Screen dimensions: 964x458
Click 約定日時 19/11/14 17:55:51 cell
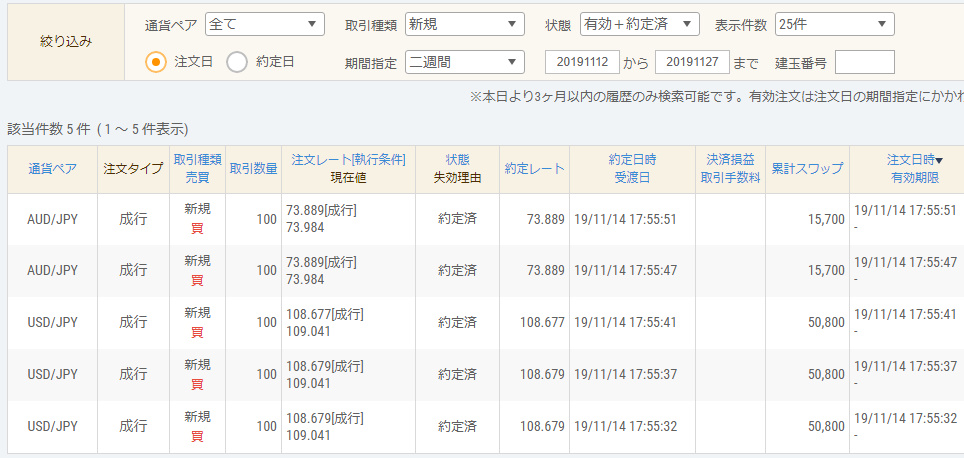pos(625,219)
